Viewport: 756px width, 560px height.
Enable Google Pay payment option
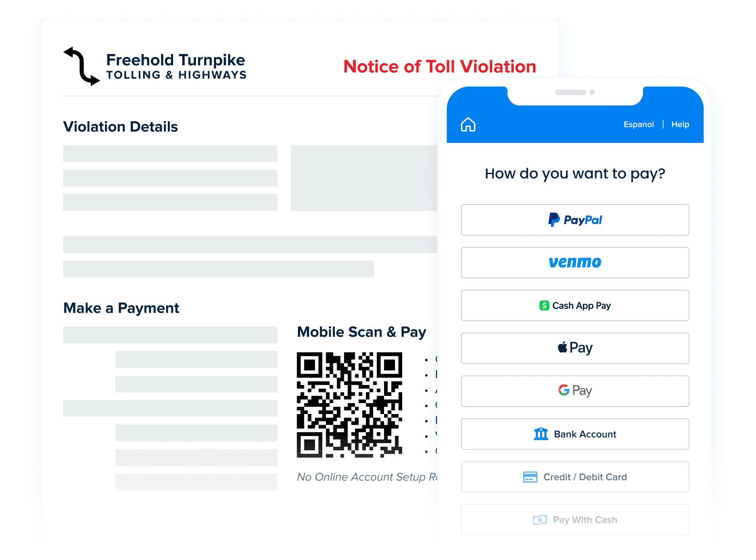click(576, 388)
